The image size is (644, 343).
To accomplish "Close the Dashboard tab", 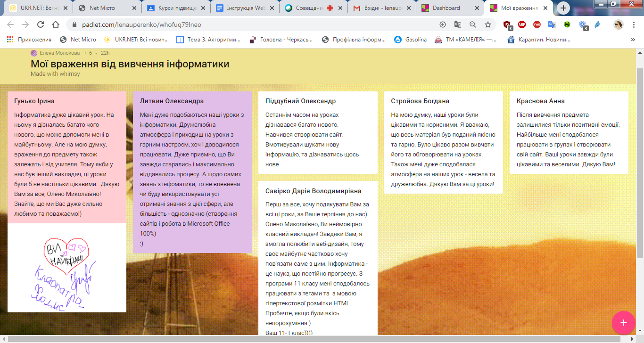I will click(x=476, y=8).
